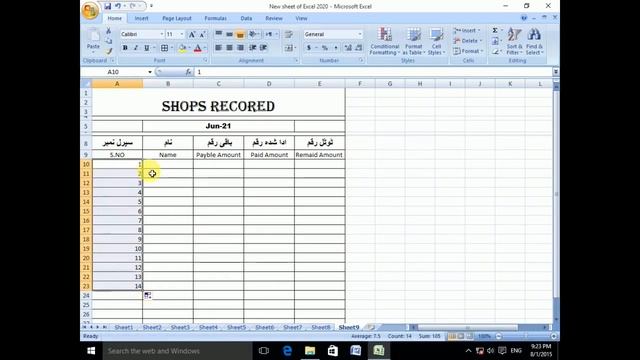Viewport: 640px width, 360px height.
Task: Toggle Italic formatting
Action: click(136, 48)
